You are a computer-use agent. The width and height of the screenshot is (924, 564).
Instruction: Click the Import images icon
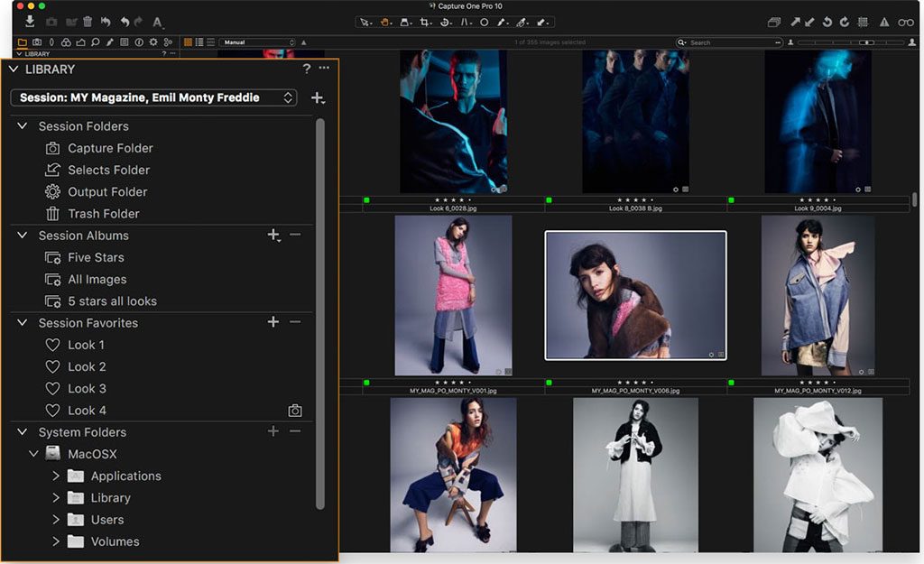[x=30, y=19]
